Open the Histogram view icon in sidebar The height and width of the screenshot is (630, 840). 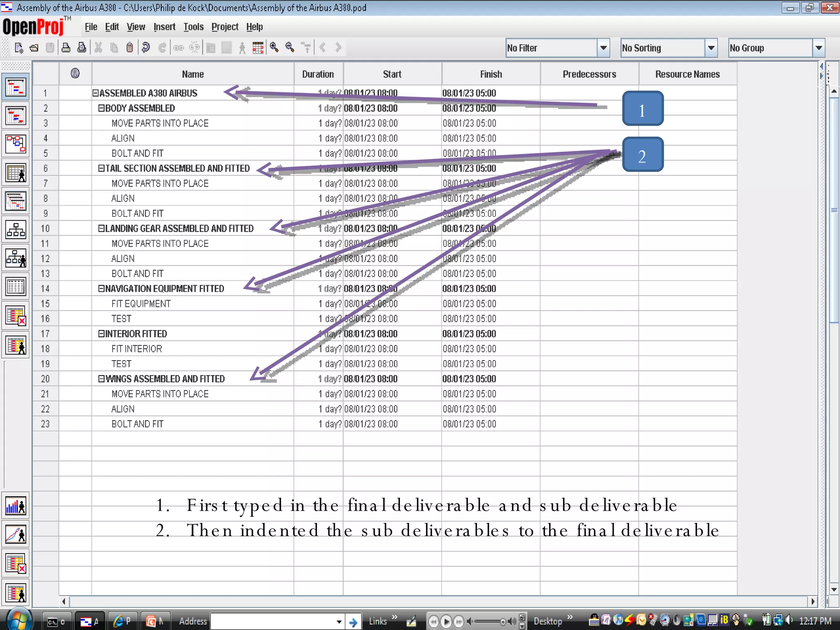pos(16,506)
